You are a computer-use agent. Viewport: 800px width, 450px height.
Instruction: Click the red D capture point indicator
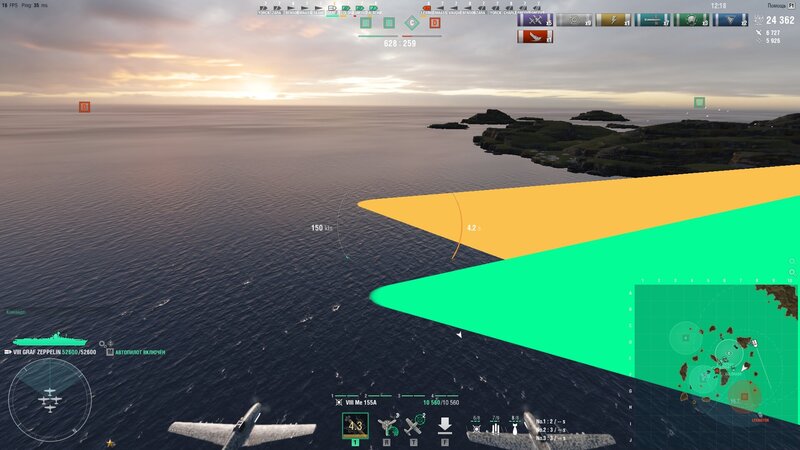click(435, 23)
